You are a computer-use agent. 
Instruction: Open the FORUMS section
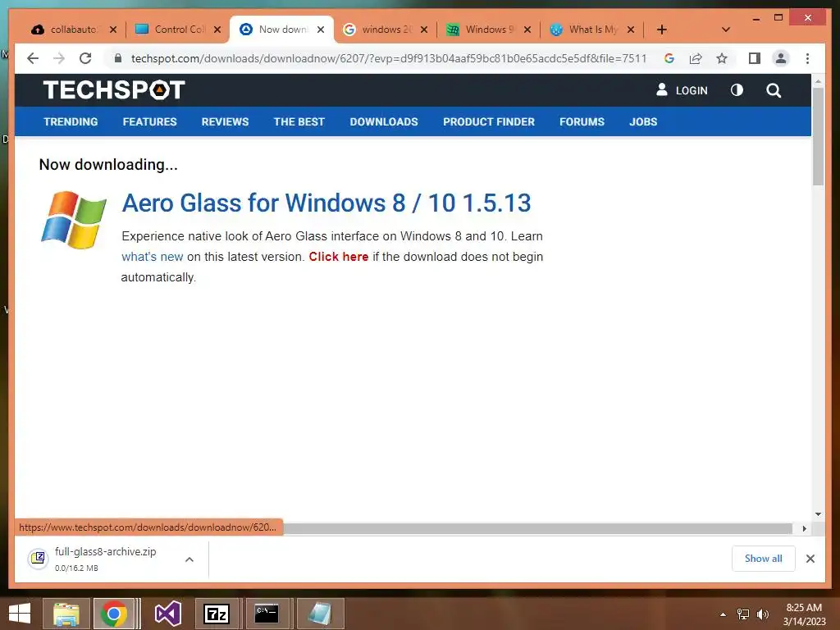click(x=582, y=121)
